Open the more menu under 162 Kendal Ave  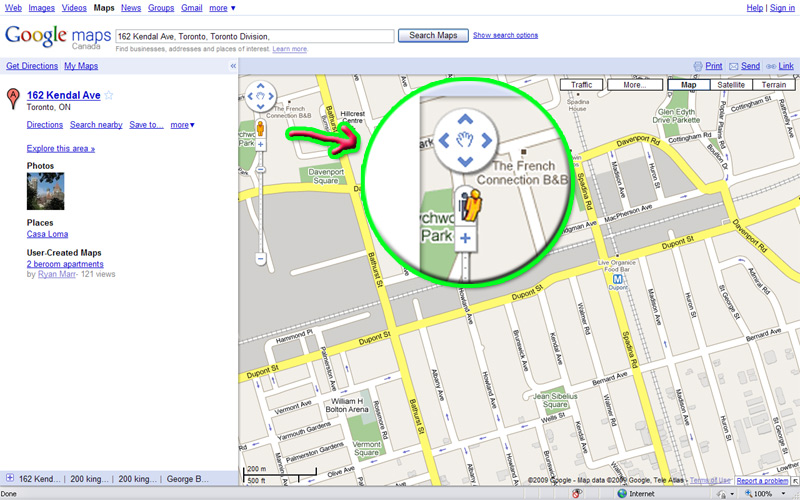point(183,124)
